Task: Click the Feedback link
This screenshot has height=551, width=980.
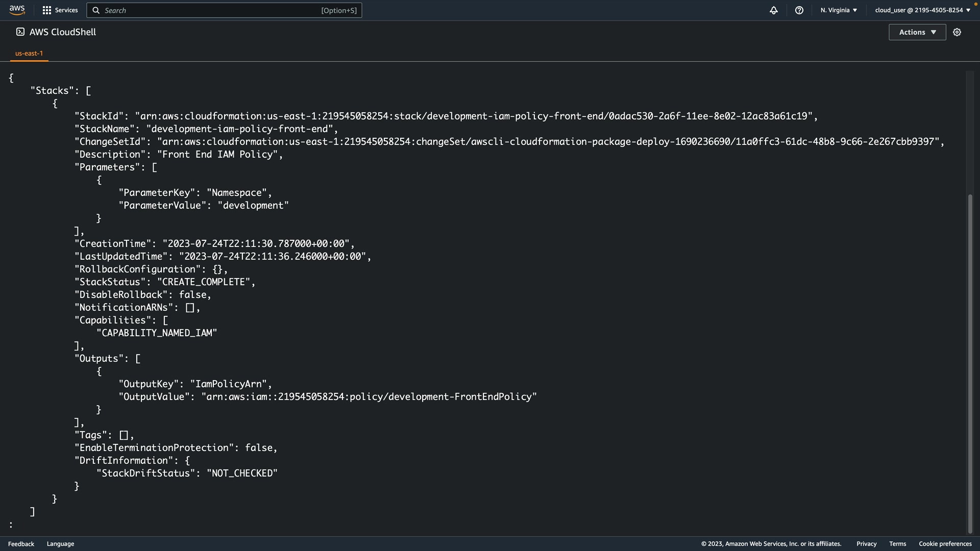Action: click(x=21, y=544)
